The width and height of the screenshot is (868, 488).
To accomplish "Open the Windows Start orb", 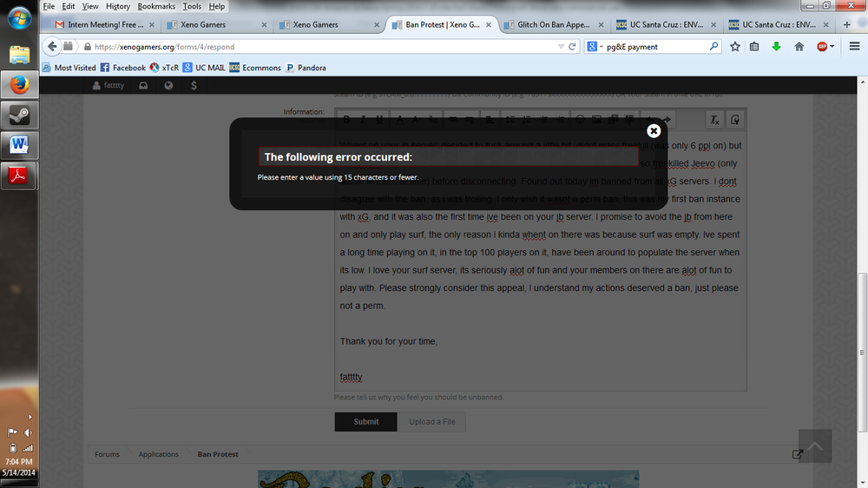I will pyautogui.click(x=19, y=18).
